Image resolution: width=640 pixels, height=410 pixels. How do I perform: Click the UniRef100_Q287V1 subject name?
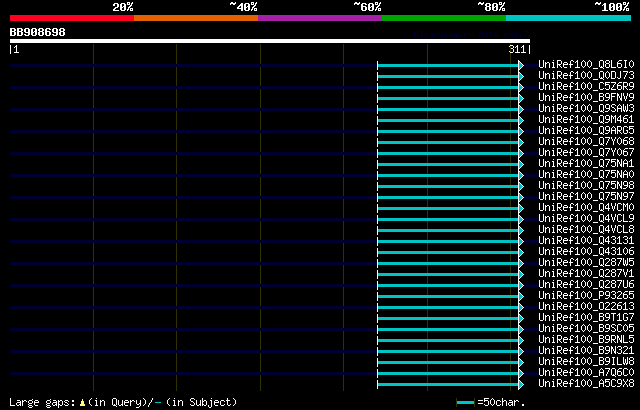point(586,274)
